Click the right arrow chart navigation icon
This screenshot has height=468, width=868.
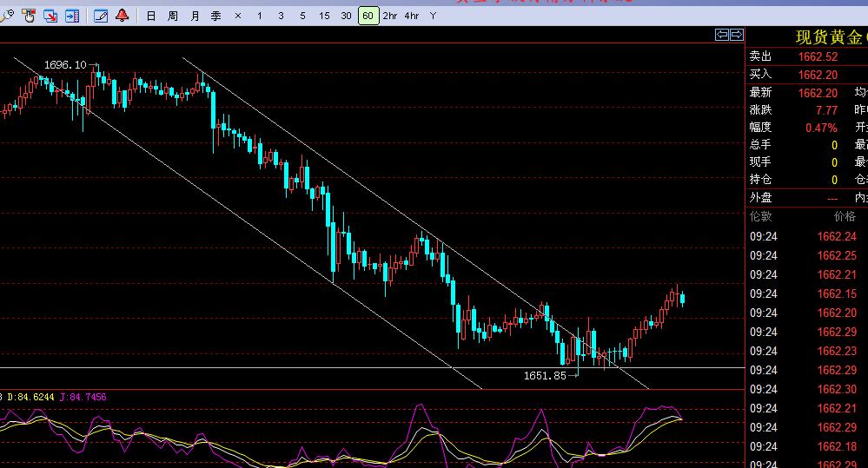click(x=737, y=35)
